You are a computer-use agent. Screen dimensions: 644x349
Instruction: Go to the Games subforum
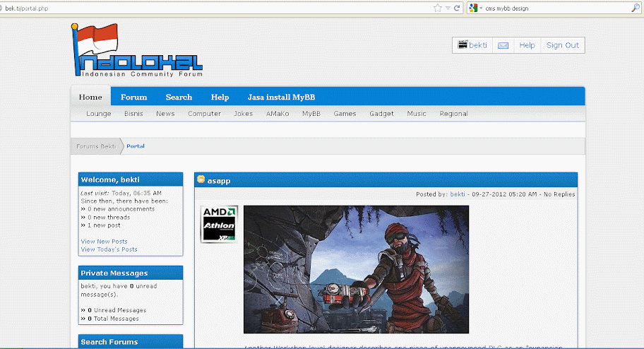coord(345,114)
